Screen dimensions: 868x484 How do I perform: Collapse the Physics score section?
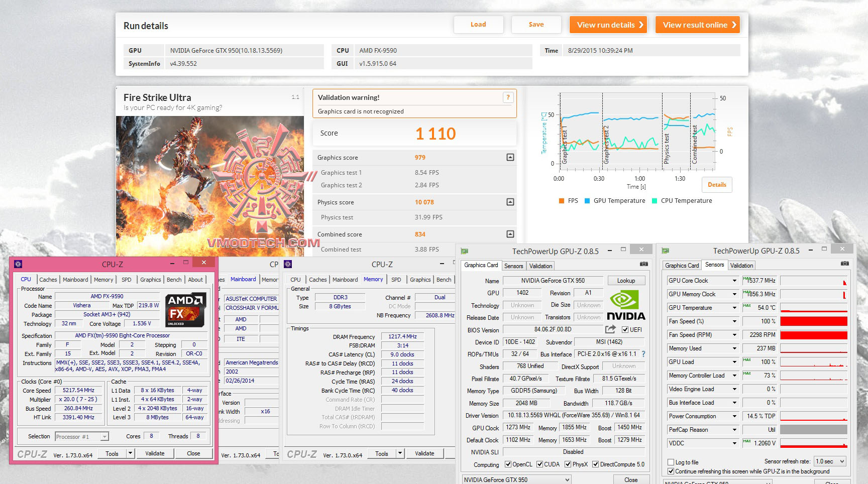510,202
